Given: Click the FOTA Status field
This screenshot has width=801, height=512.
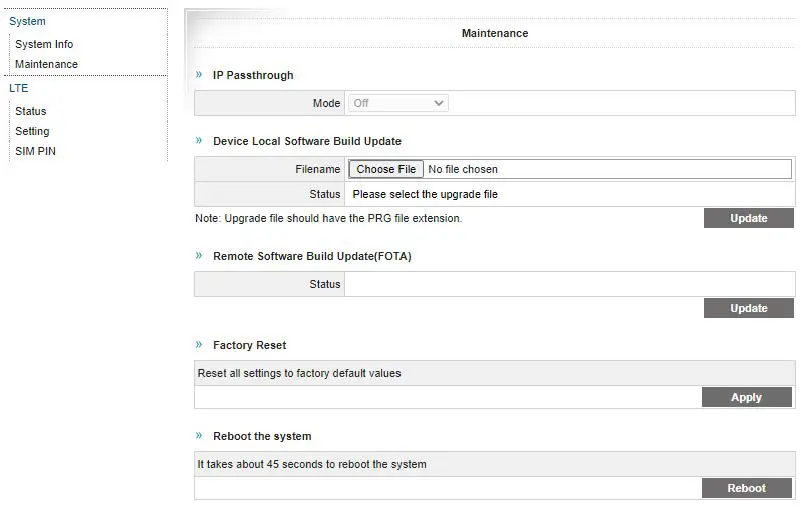Looking at the screenshot, I should (x=569, y=284).
